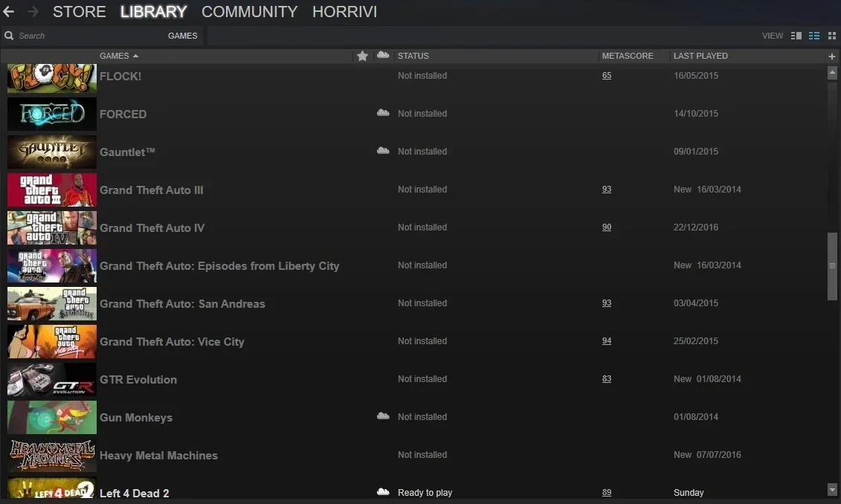The width and height of the screenshot is (841, 504).
Task: Go forward using the right arrow
Action: 33,11
